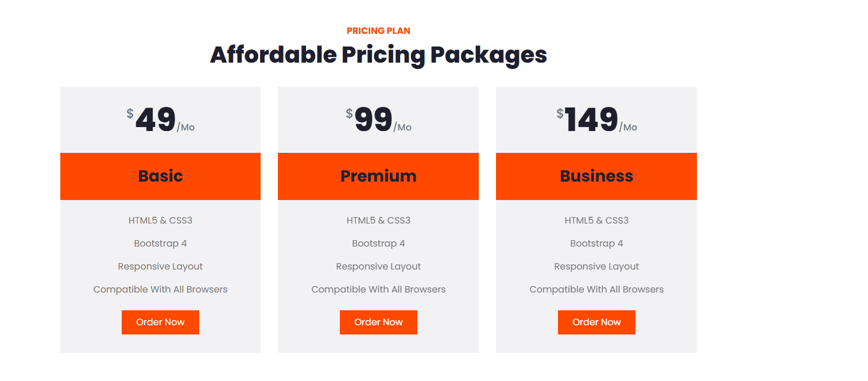Click Responsive Layout in Premium plan
This screenshot has height=381, width=868.
(378, 267)
